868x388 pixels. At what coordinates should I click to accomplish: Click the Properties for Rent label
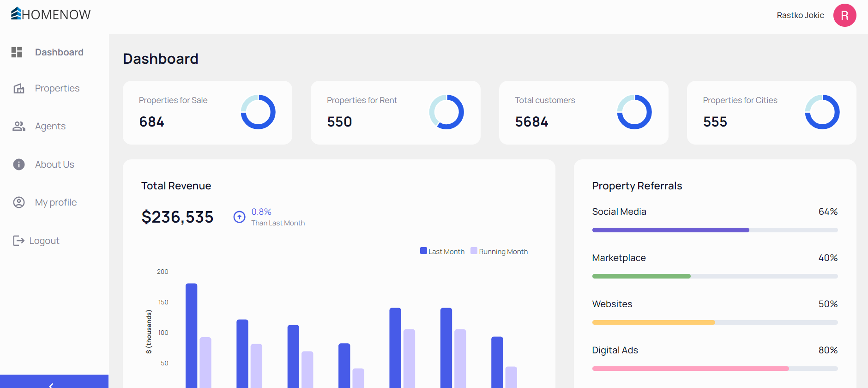[x=362, y=100]
